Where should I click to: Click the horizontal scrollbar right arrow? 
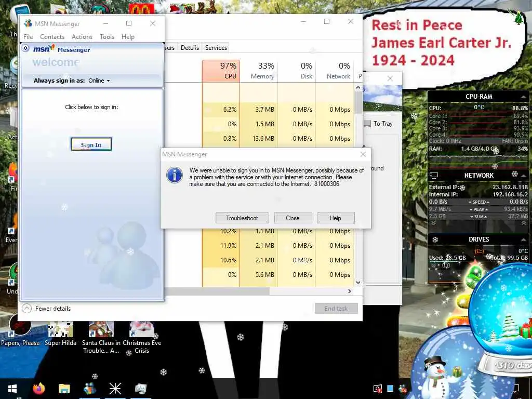350,291
